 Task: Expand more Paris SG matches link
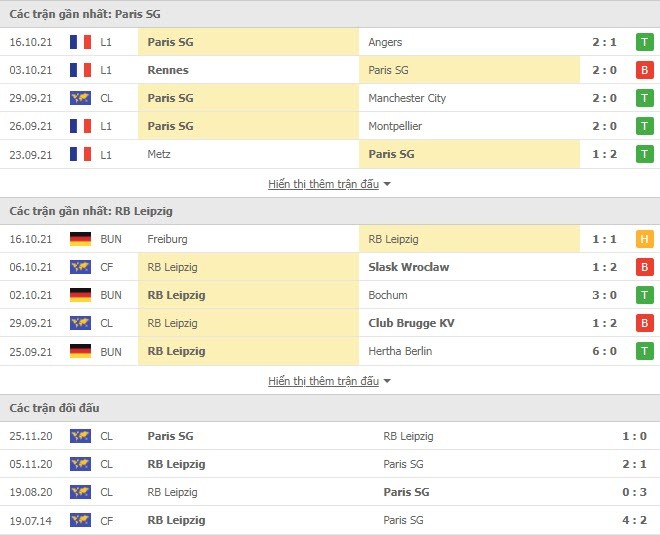point(323,184)
